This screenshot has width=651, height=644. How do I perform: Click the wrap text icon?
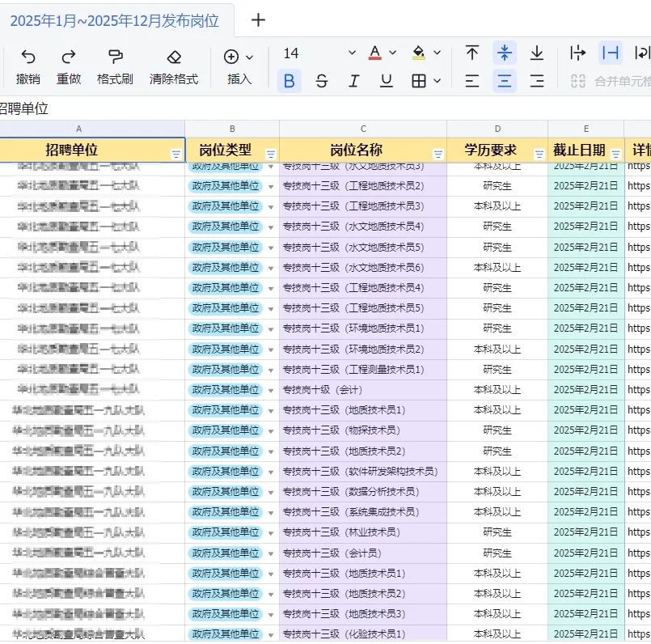click(642, 53)
